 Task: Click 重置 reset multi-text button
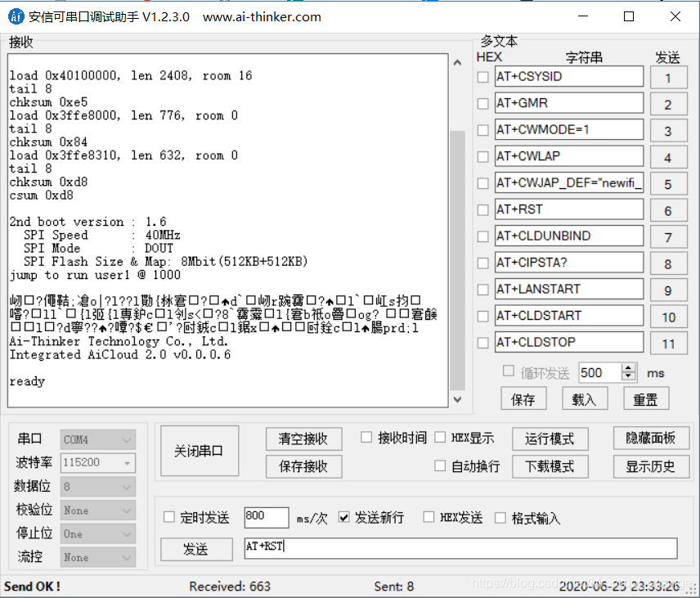(x=645, y=399)
